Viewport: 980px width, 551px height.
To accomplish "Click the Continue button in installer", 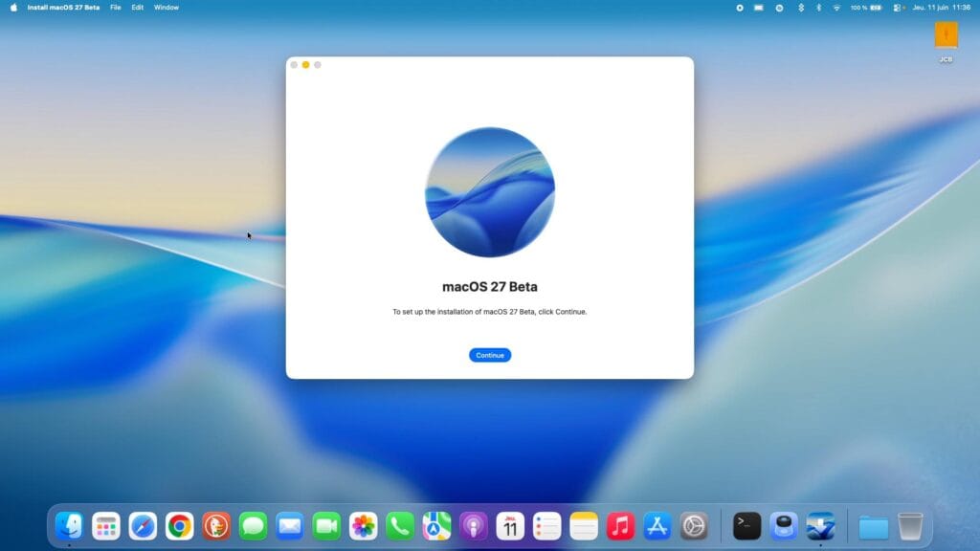I will tap(489, 355).
